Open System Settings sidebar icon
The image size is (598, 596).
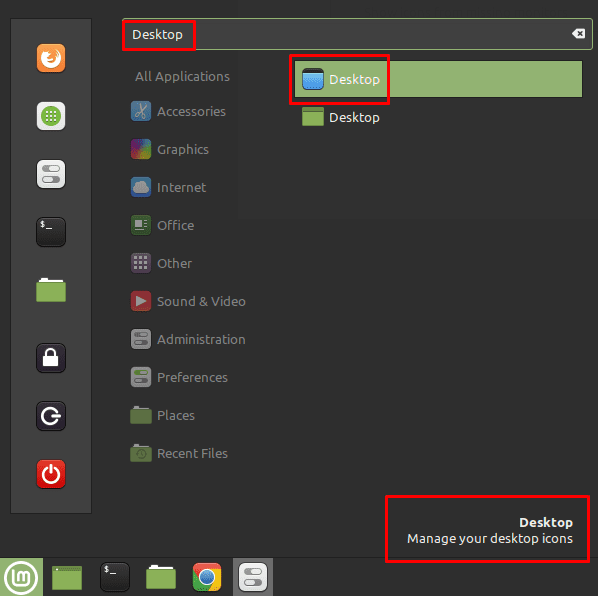(51, 174)
